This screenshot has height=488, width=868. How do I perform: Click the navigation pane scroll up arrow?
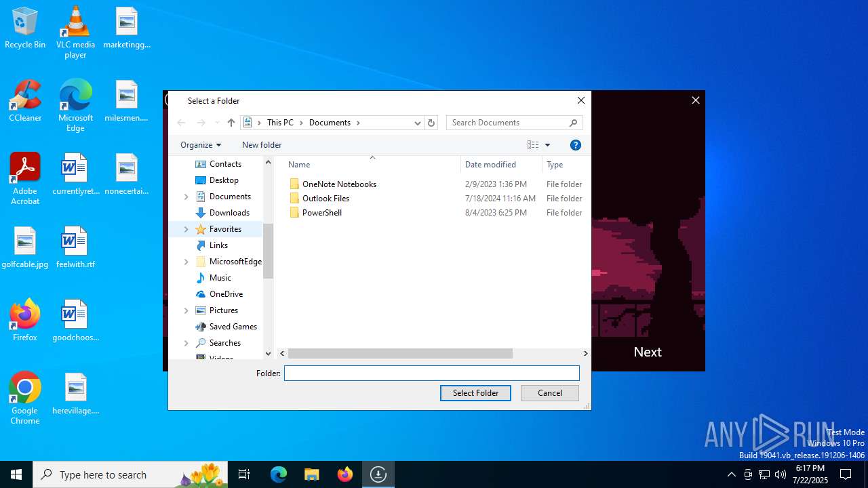coord(268,163)
